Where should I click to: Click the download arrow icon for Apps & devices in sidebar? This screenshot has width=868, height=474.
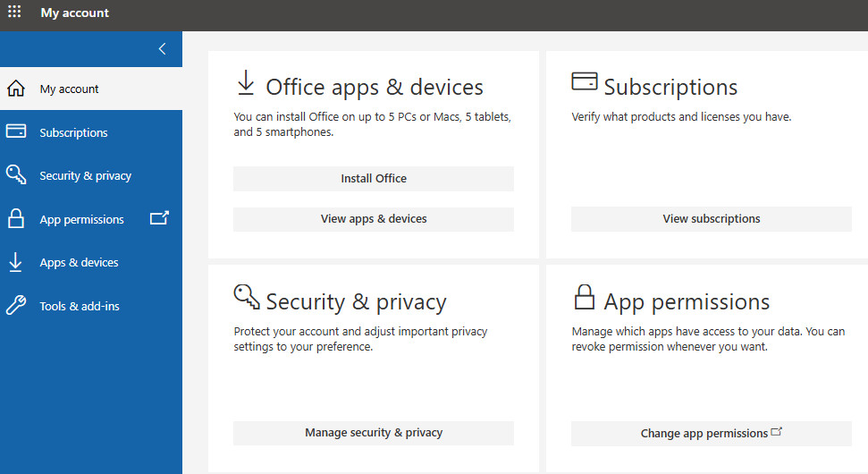(15, 262)
